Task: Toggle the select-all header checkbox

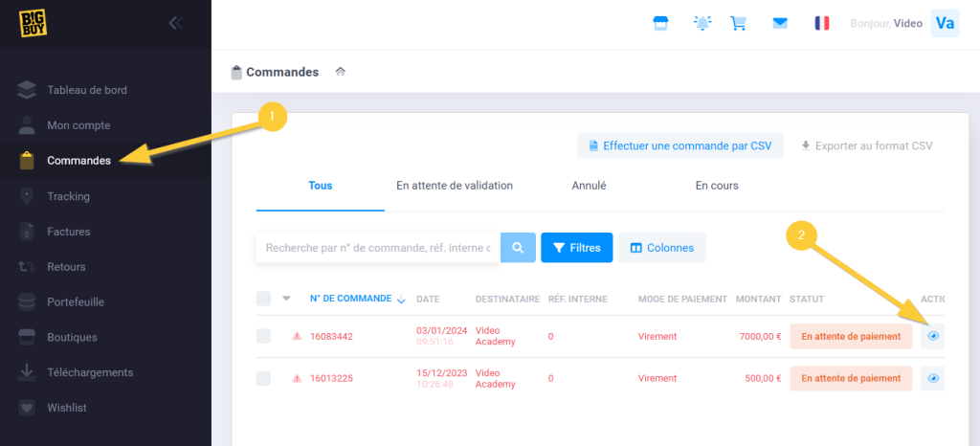Action: tap(264, 299)
